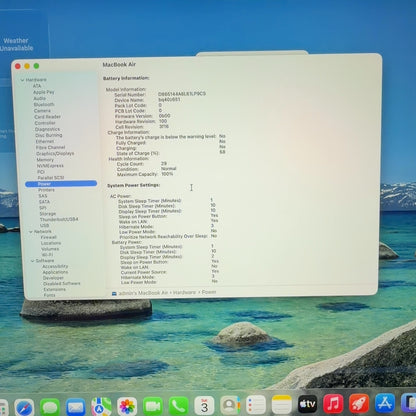Click admin's MacBook Air in path bar

143,293
